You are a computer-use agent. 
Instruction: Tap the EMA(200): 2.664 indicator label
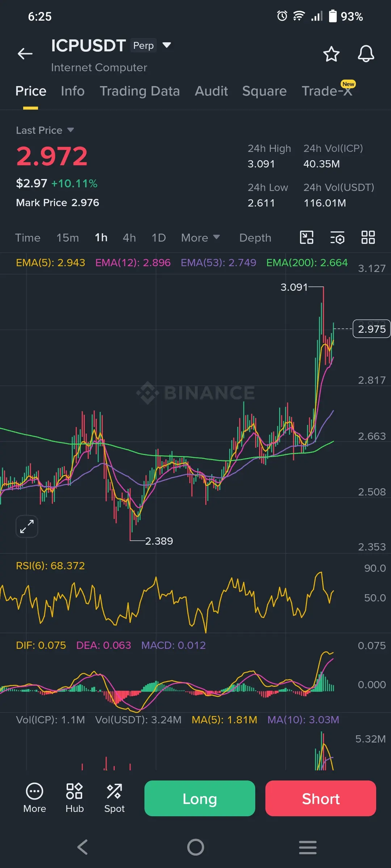click(307, 263)
